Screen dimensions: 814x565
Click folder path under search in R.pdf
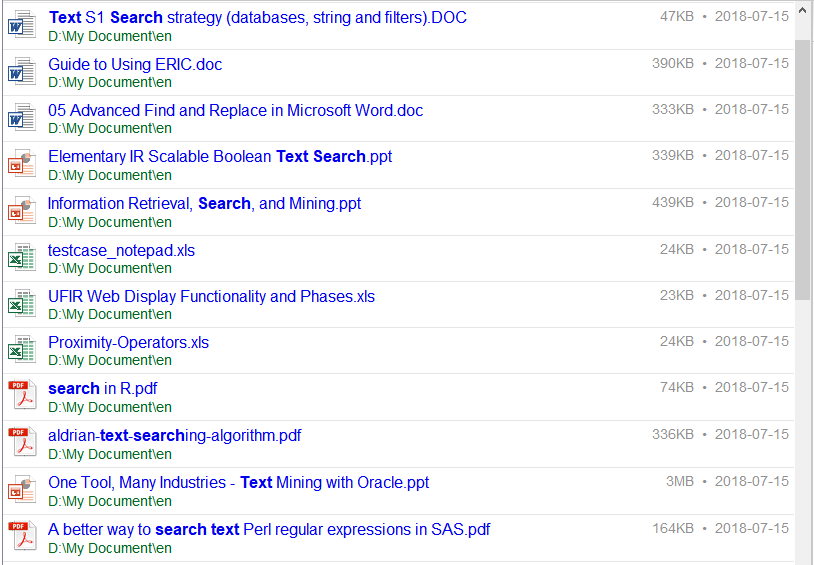[109, 407]
